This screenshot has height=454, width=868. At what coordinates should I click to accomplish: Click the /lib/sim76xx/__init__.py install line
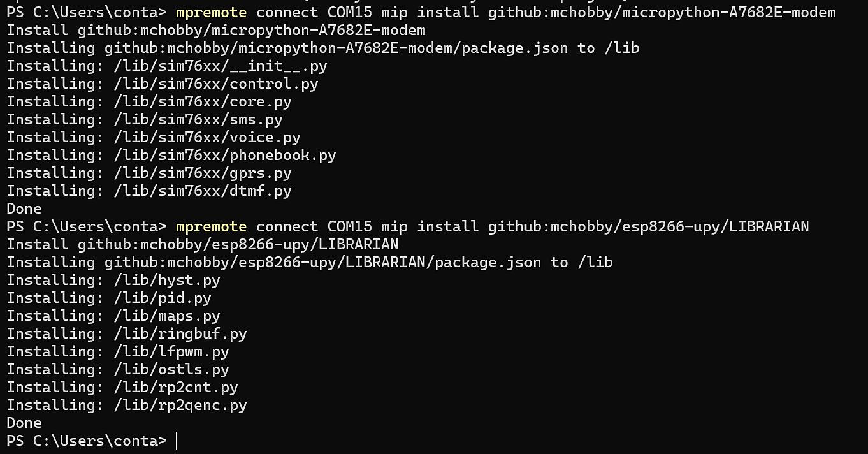167,66
